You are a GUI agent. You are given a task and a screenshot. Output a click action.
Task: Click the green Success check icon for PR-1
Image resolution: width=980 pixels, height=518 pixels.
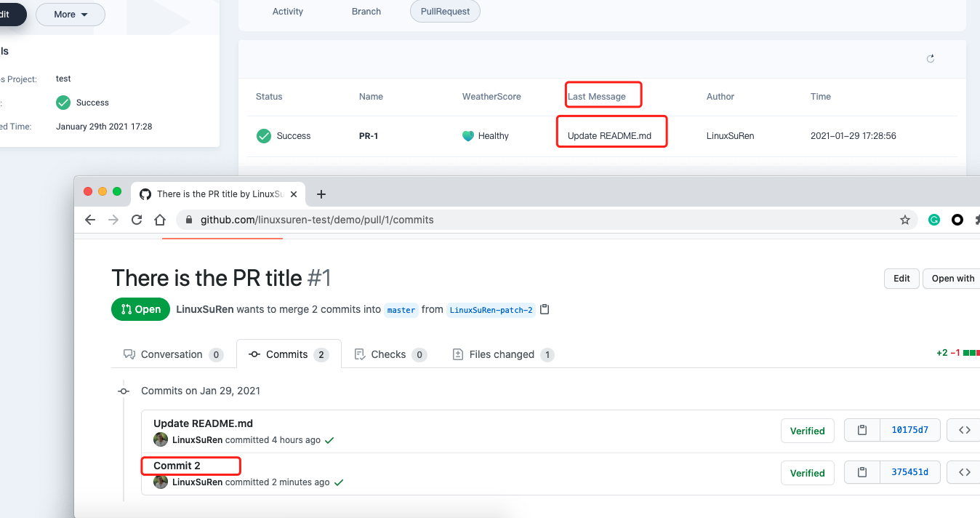tap(264, 136)
